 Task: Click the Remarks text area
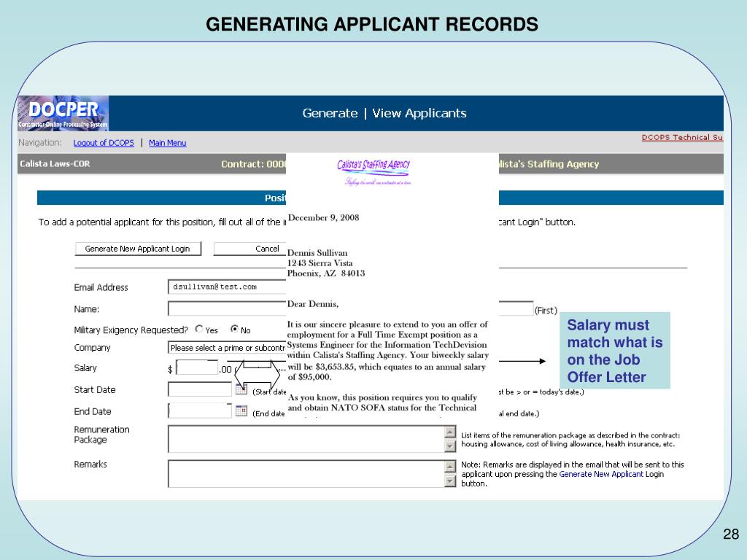point(306,474)
